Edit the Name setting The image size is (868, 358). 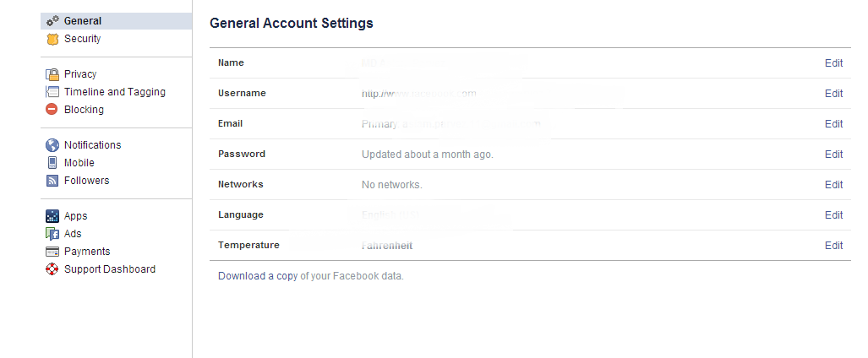coord(833,63)
